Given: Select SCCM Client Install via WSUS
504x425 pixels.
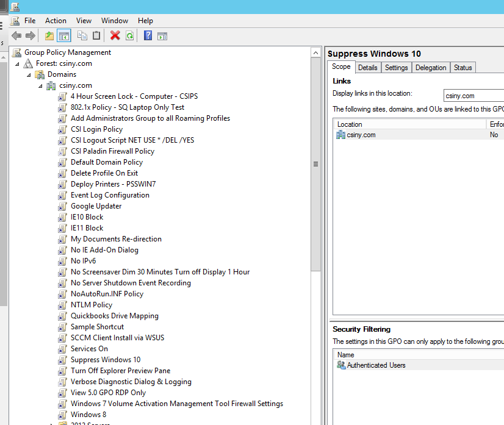Looking at the screenshot, I should pos(117,338).
